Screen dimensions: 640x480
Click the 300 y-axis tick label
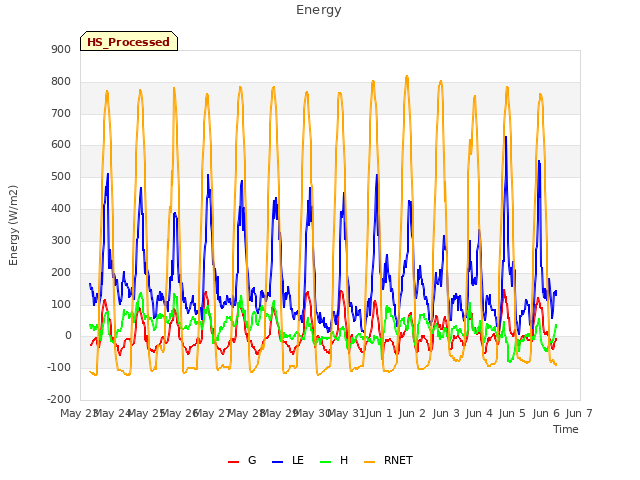pos(61,240)
